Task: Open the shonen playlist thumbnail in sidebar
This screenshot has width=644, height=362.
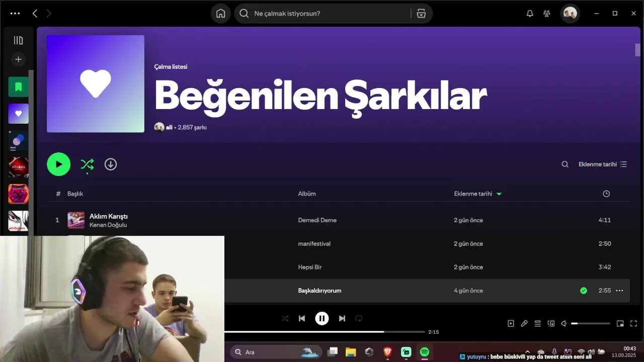Action: (18, 221)
